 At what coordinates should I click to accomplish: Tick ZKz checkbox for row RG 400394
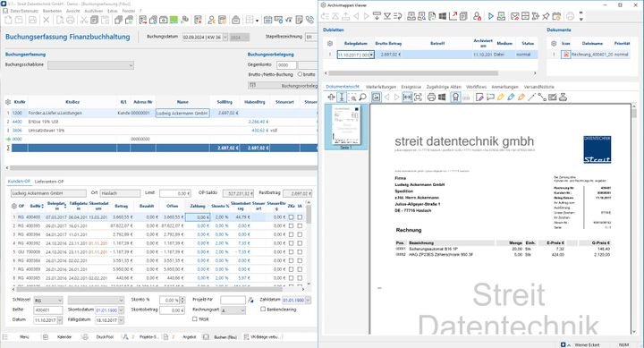click(292, 234)
